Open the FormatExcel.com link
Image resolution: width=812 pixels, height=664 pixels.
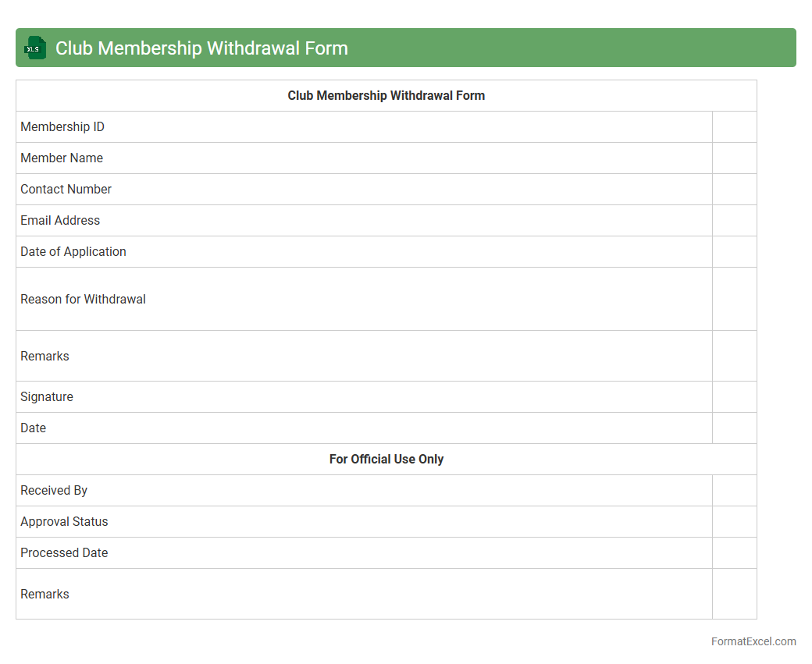point(753,641)
